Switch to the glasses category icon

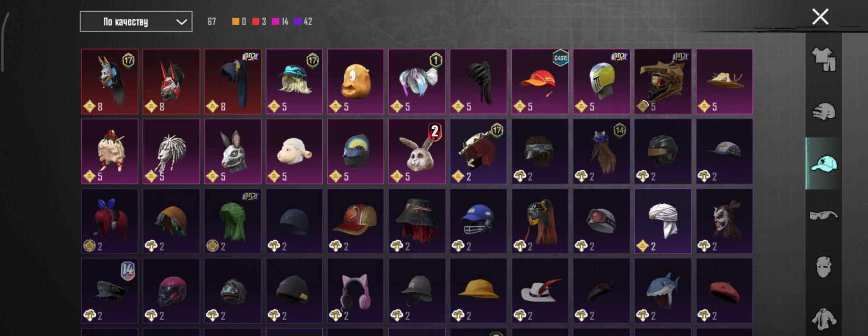pos(824,215)
